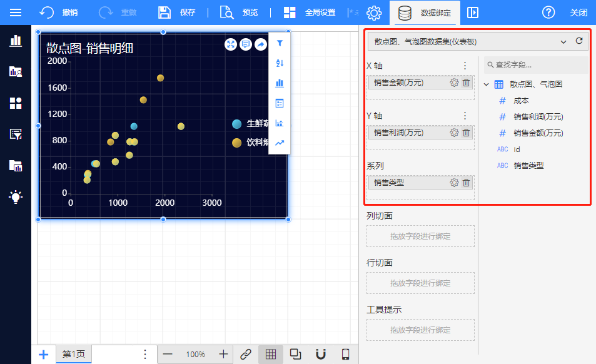This screenshot has height=364, width=596.
Task: Collapse the 散点图、气泡图 tree node
Action: click(x=487, y=84)
